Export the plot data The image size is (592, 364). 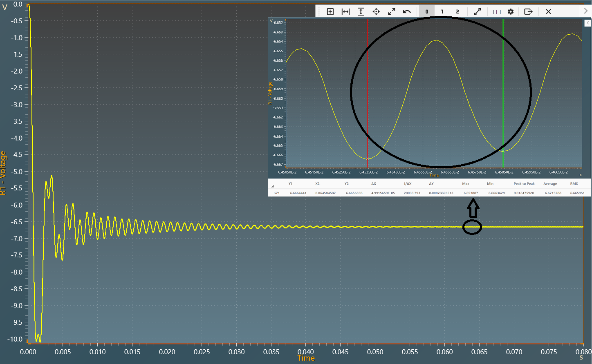(528, 11)
